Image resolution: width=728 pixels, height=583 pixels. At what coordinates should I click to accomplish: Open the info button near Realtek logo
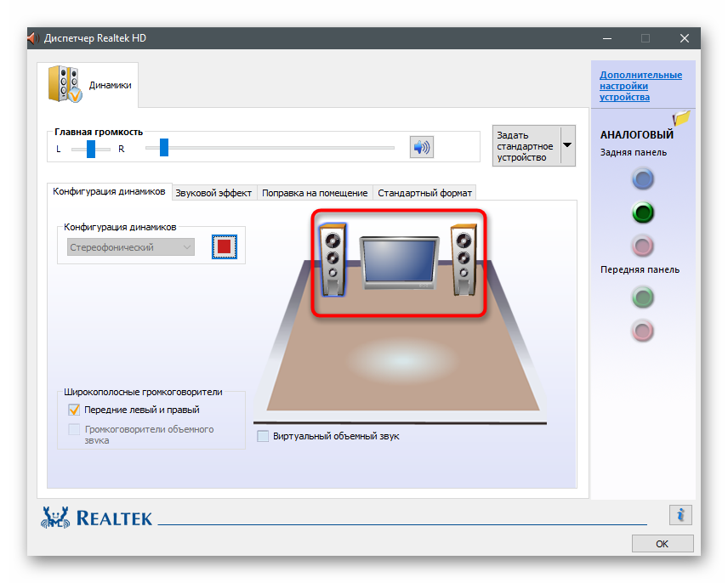tap(680, 515)
